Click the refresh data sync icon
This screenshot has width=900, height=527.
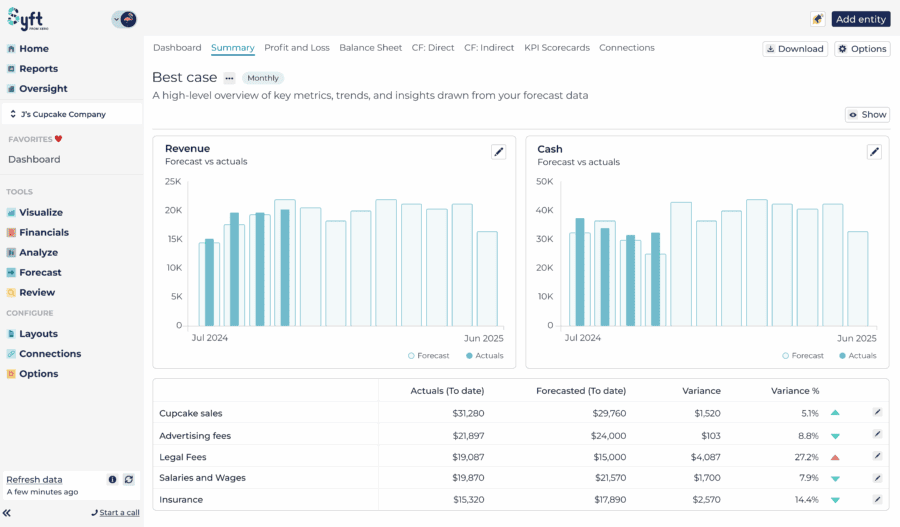pos(129,480)
